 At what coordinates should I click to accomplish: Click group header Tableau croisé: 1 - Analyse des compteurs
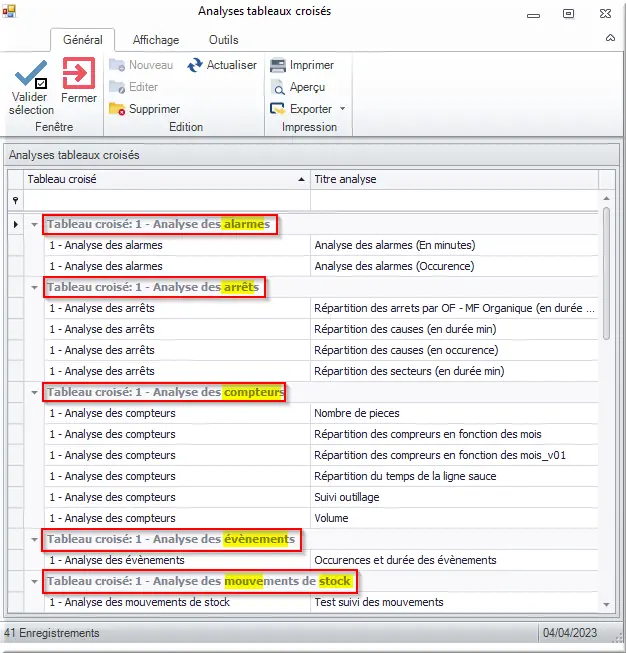tap(165, 392)
